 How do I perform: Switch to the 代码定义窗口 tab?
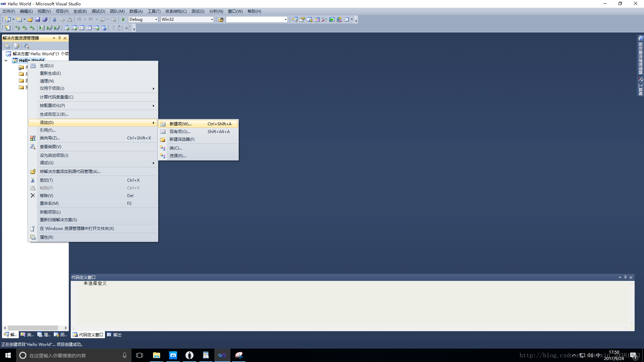coord(88,335)
